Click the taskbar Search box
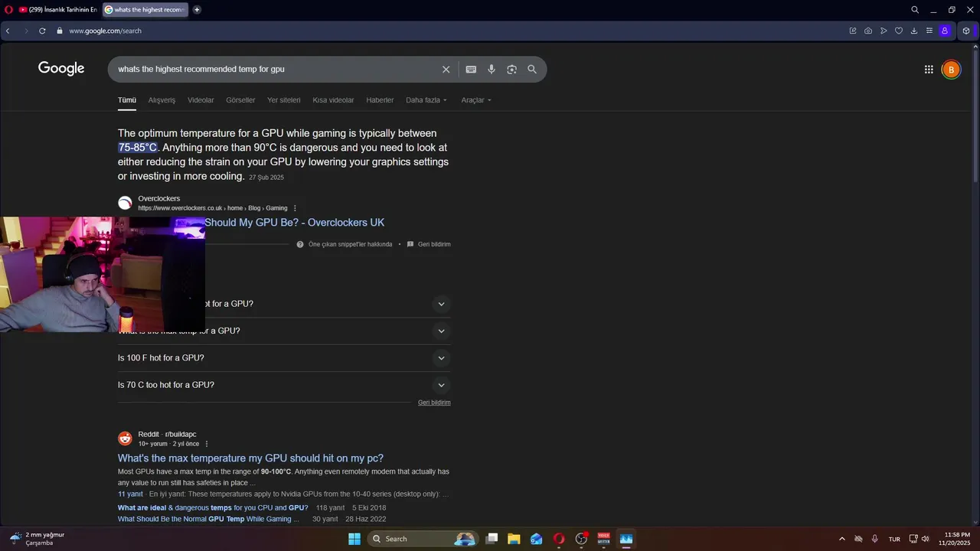Viewport: 980px width, 551px height. (423, 539)
